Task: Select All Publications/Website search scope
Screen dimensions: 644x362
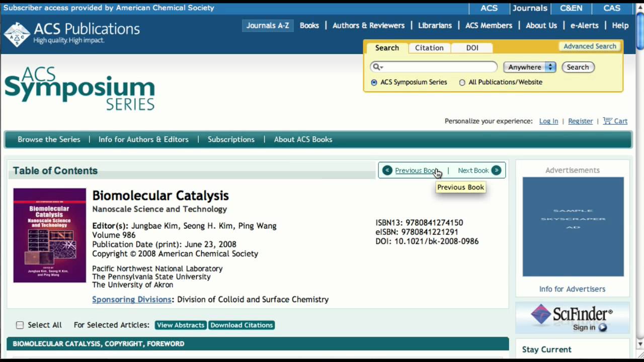Action: [462, 82]
